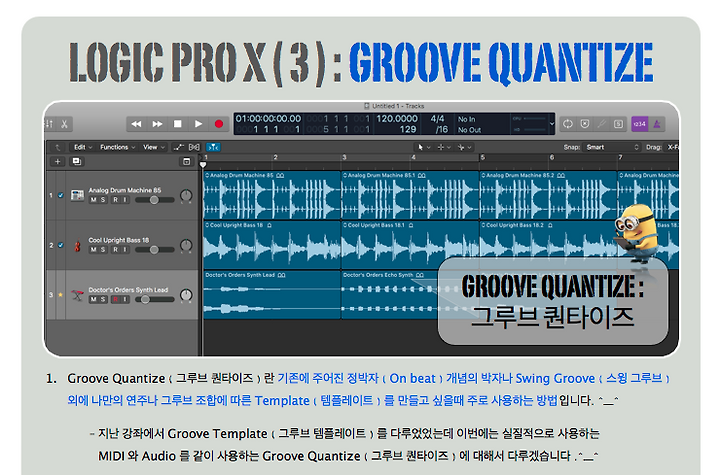Image resolution: width=720 pixels, height=475 pixels.
Task: Click the Analog Drum Machine 85 pan knob
Action: coord(186,196)
